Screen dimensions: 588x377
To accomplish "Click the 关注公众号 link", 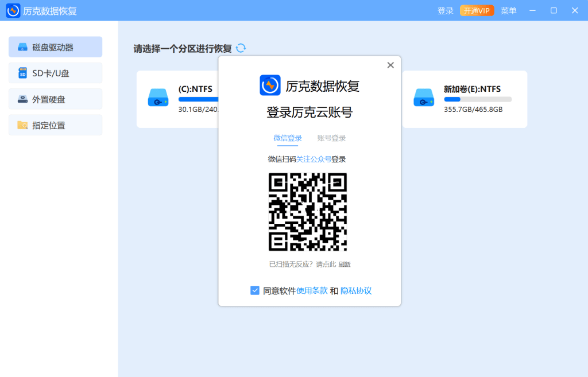I will 314,160.
